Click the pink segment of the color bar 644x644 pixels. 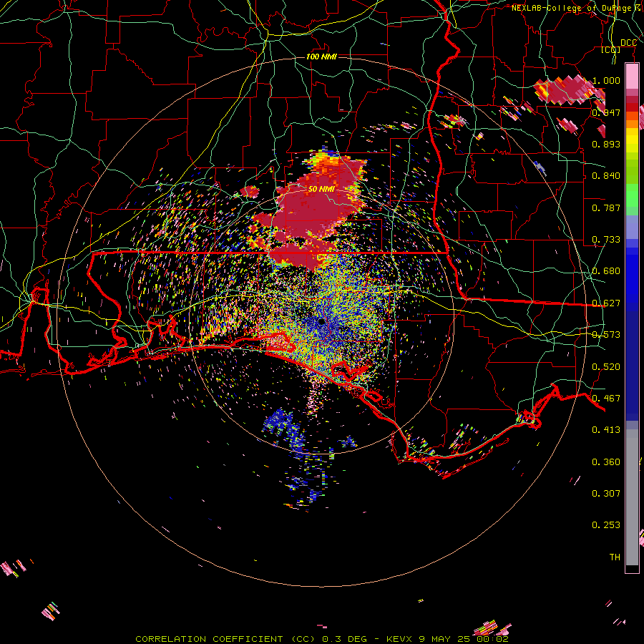[x=632, y=77]
